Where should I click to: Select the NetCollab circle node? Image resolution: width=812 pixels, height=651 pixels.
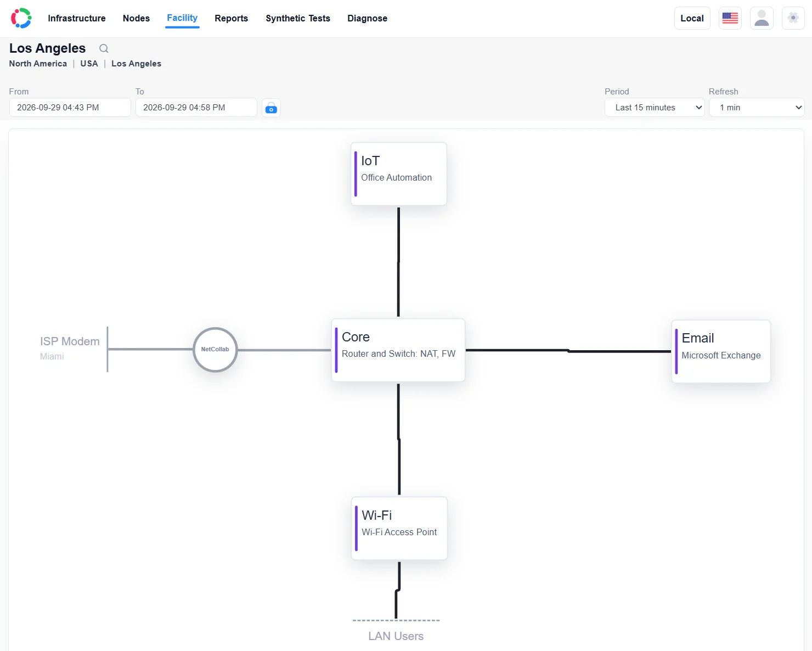pyautogui.click(x=215, y=350)
